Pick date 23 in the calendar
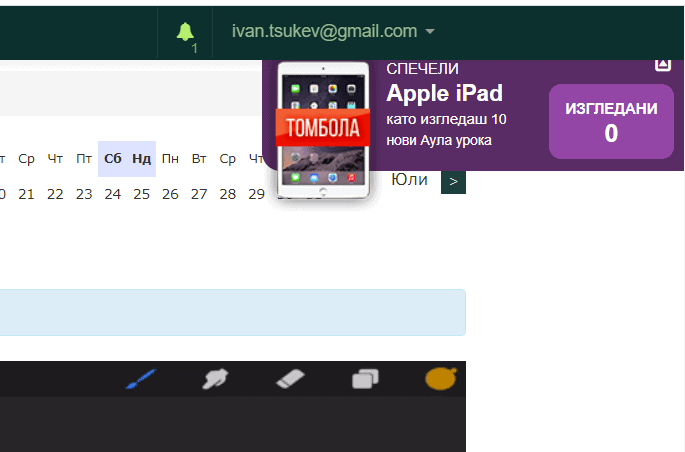This screenshot has height=452, width=685. (x=84, y=194)
